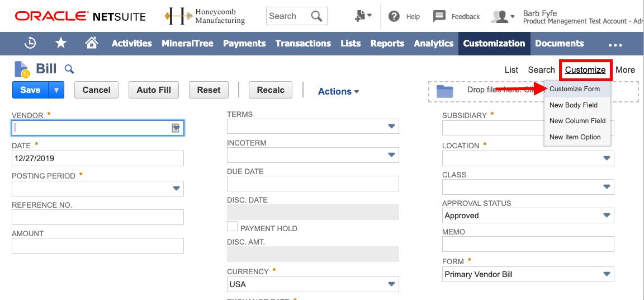
Task: Open the Lists menu
Action: (x=351, y=43)
